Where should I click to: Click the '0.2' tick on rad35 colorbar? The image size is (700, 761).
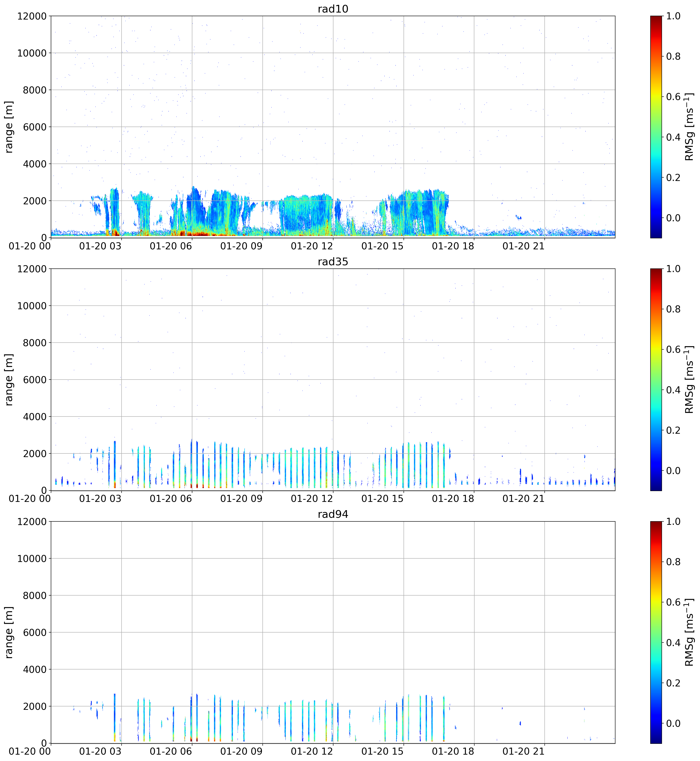coord(673,430)
